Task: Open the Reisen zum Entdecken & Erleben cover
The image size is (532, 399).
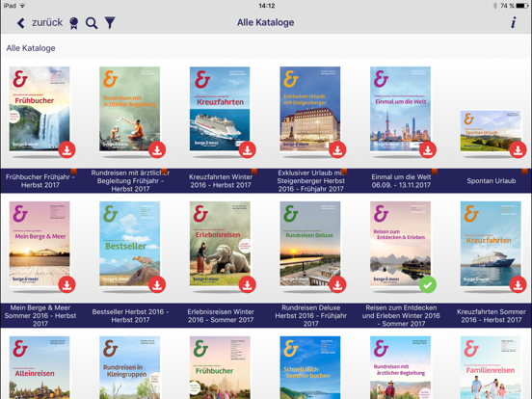Action: (400, 244)
